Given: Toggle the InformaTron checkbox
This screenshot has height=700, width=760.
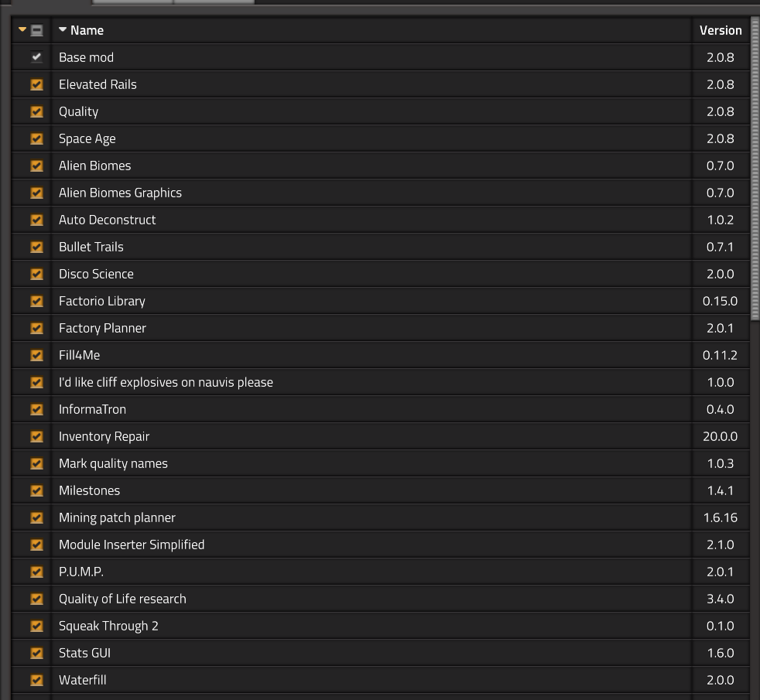Looking at the screenshot, I should point(37,409).
